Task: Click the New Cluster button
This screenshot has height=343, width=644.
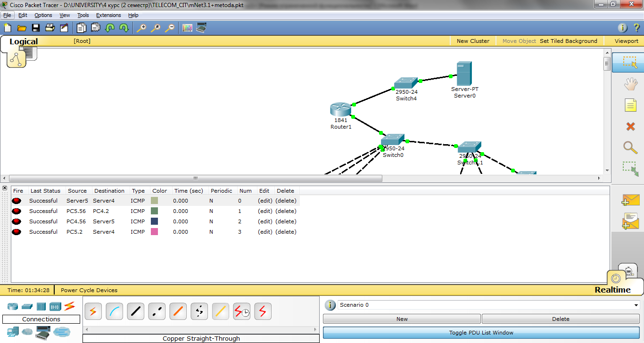Action: [473, 41]
